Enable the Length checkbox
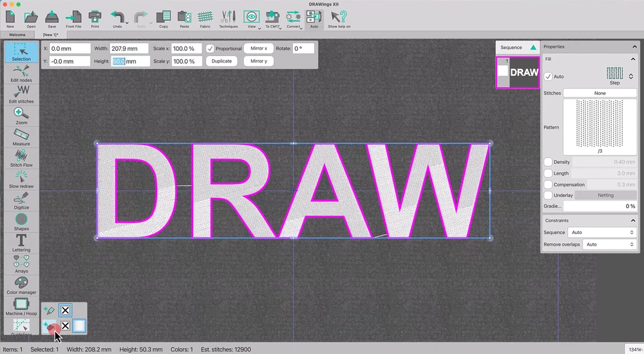644x354 pixels. 548,173
